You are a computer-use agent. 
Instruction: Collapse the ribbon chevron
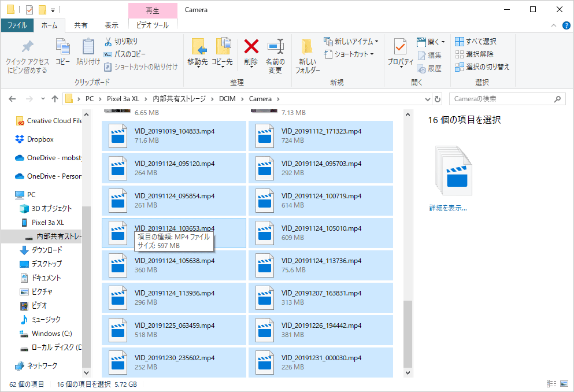coord(554,25)
